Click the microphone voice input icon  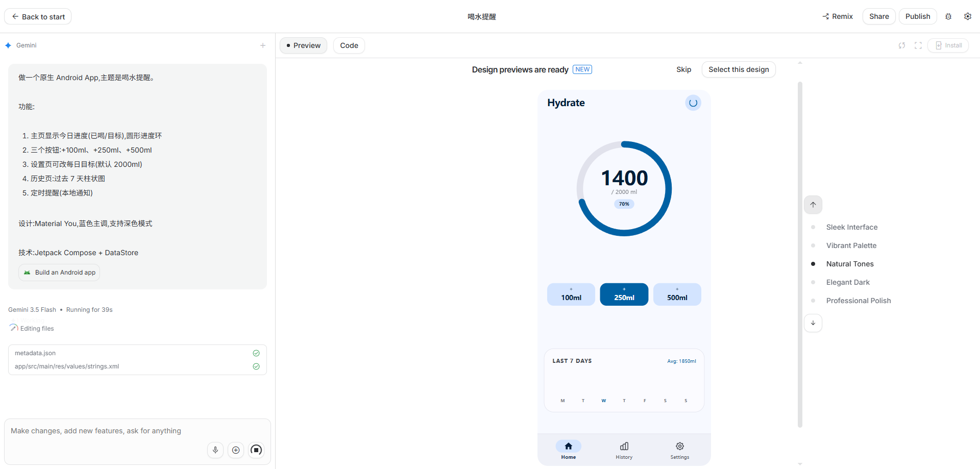[215, 450]
